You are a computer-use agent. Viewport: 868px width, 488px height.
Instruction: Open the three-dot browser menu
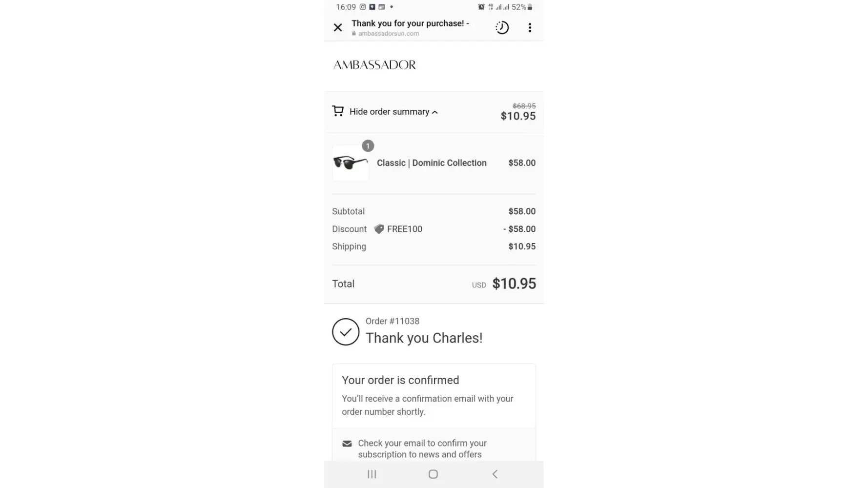coord(530,28)
